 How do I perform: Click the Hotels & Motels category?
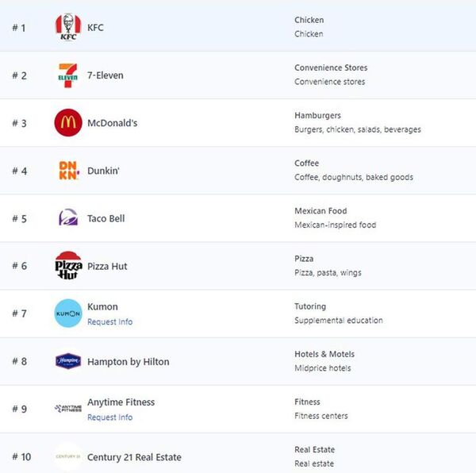(x=324, y=354)
